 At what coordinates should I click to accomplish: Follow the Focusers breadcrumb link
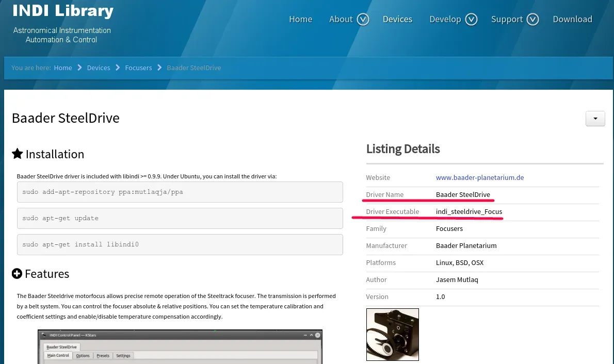tap(138, 68)
